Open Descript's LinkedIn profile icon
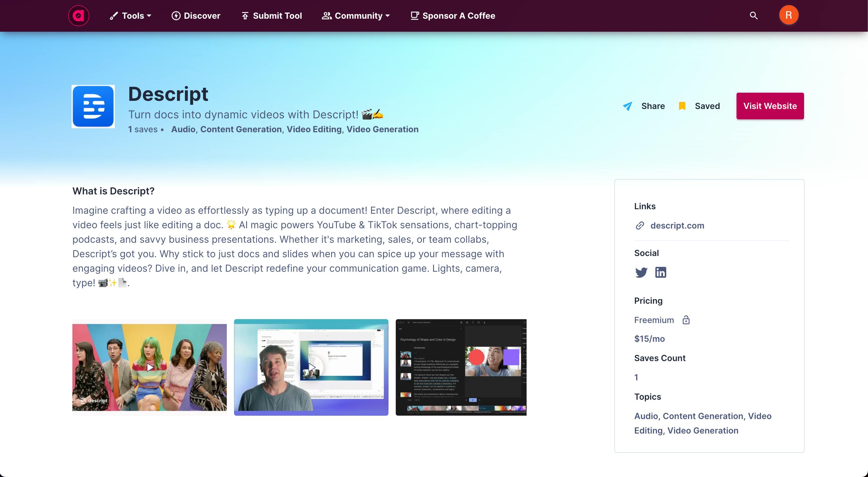Image resolution: width=868 pixels, height=477 pixels. [x=661, y=272]
